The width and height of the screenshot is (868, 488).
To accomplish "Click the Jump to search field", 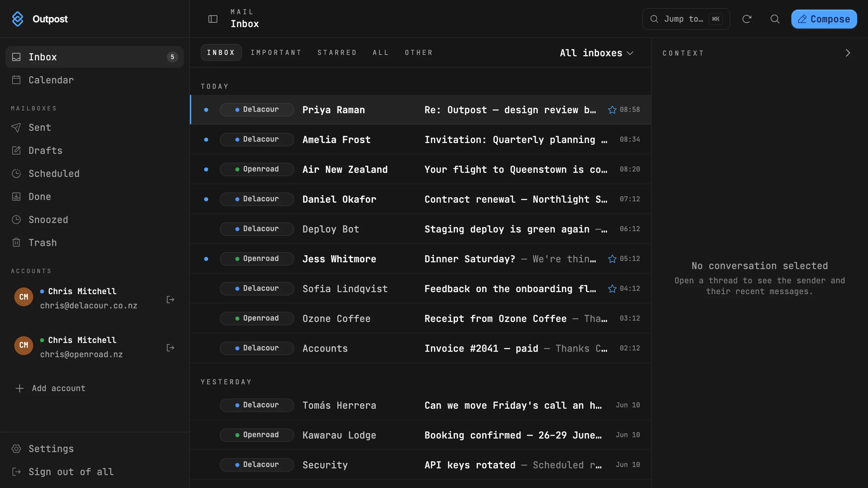I will [x=686, y=19].
